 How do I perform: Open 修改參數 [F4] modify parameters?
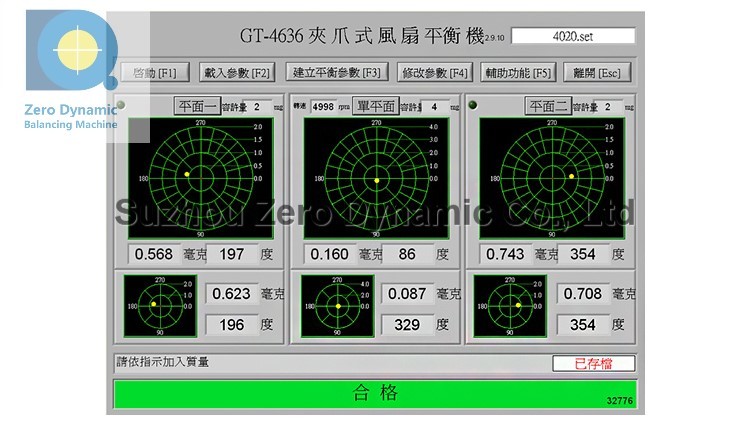[435, 73]
